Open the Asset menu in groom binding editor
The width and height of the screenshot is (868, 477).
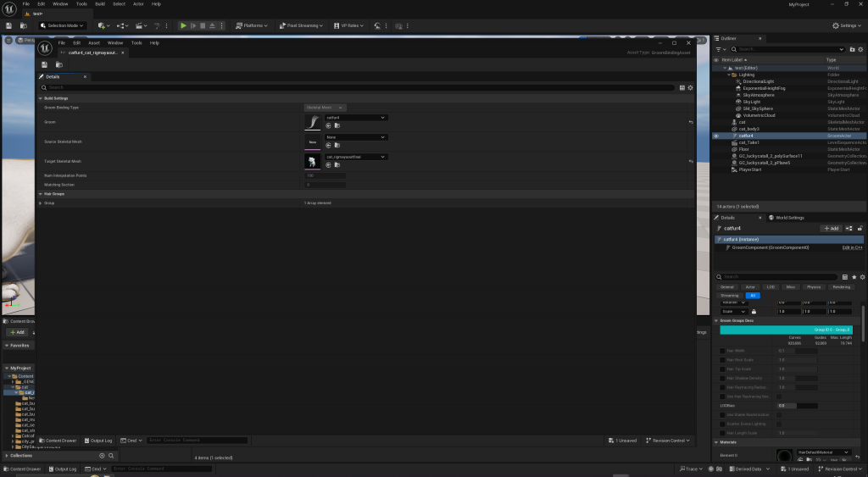point(94,42)
